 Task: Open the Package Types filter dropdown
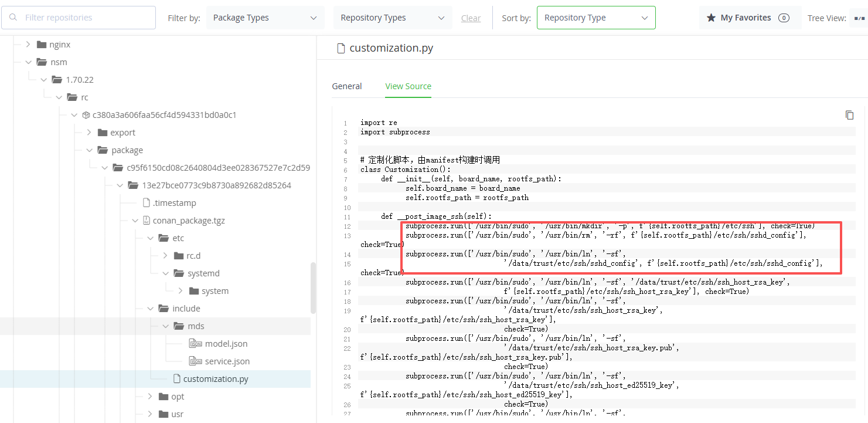point(264,18)
